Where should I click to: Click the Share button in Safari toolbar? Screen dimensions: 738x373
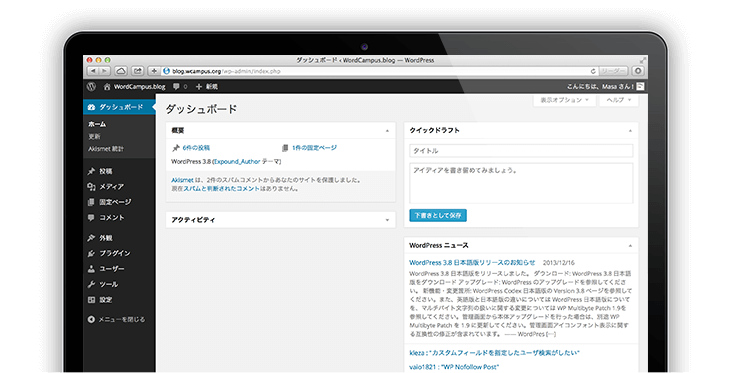(x=137, y=71)
